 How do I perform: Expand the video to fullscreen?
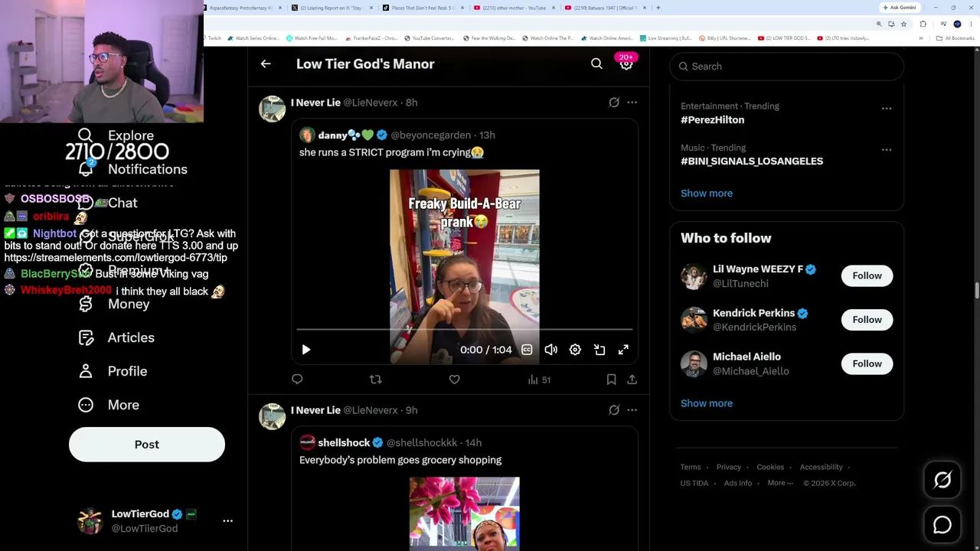623,350
